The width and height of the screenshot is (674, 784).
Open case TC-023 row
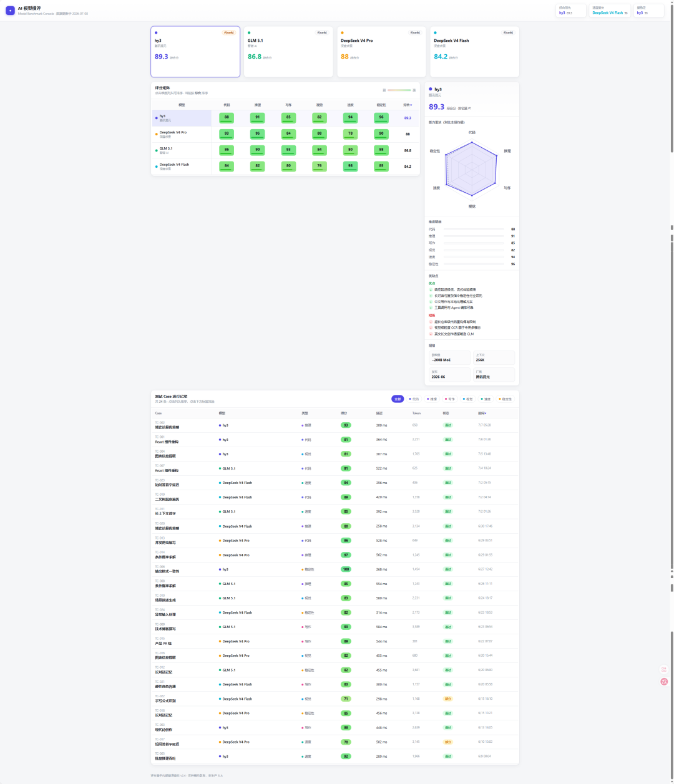[x=335, y=483]
